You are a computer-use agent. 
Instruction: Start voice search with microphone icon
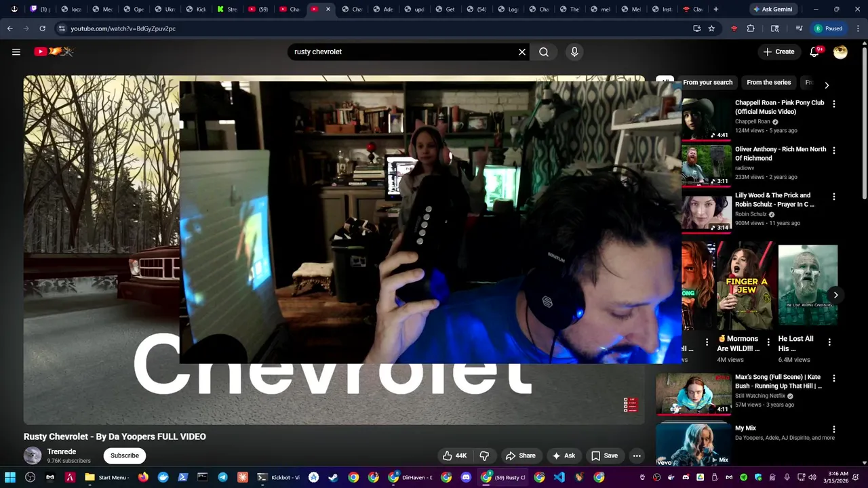(x=574, y=52)
